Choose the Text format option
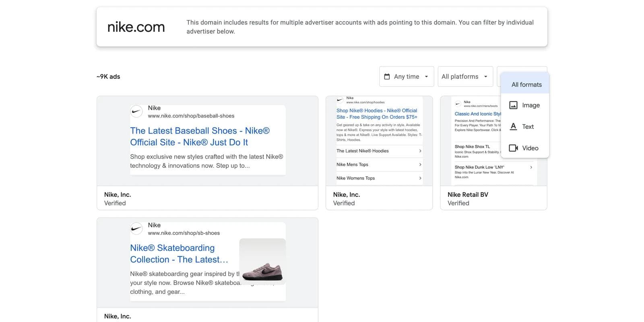The image size is (644, 322). (525, 126)
